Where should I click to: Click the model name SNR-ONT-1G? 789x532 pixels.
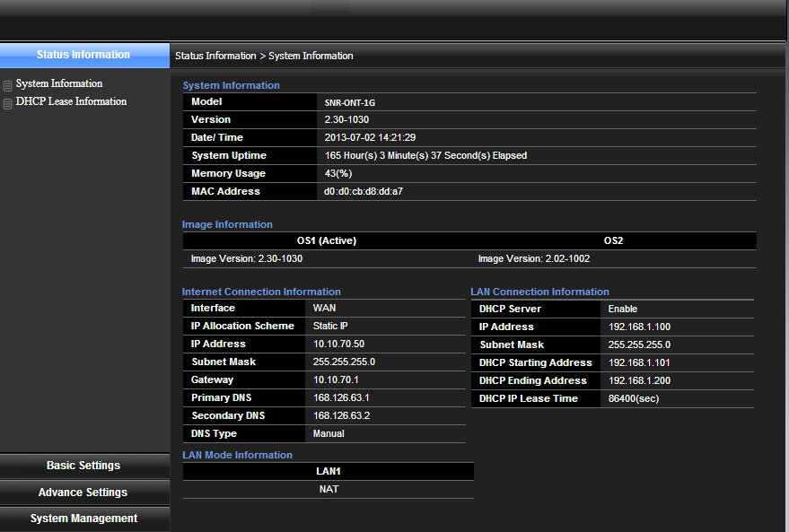pyautogui.click(x=350, y=102)
